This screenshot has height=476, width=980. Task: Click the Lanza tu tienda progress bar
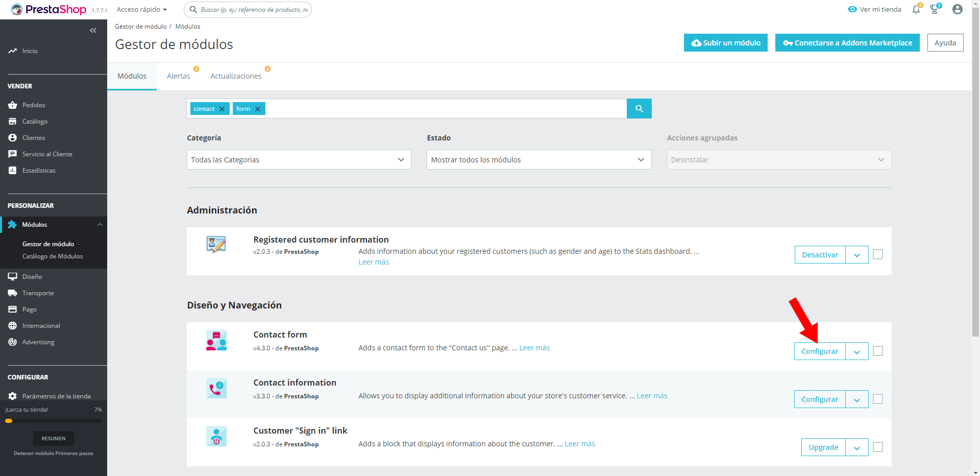[54, 421]
